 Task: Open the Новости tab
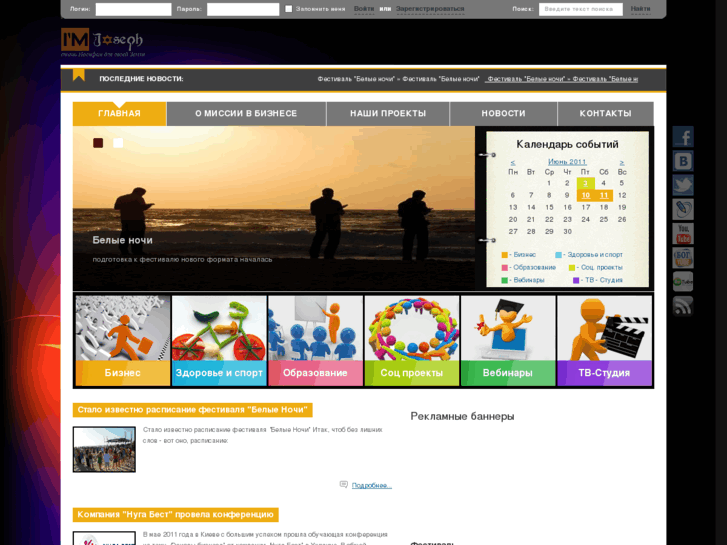click(504, 114)
